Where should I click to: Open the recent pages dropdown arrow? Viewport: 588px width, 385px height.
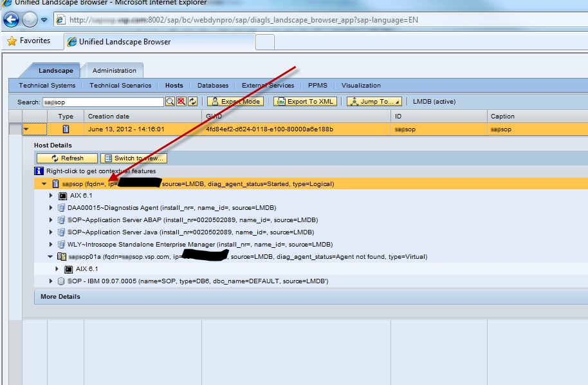(44, 20)
